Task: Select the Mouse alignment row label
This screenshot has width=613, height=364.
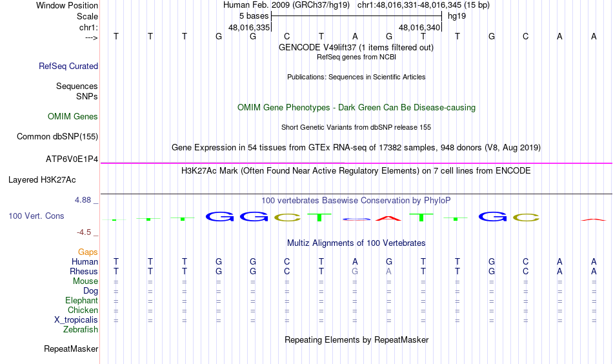Action: tap(85, 281)
